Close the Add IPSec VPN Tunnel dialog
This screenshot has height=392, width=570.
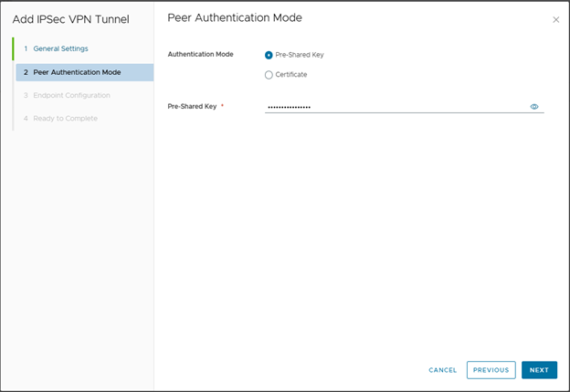point(556,19)
